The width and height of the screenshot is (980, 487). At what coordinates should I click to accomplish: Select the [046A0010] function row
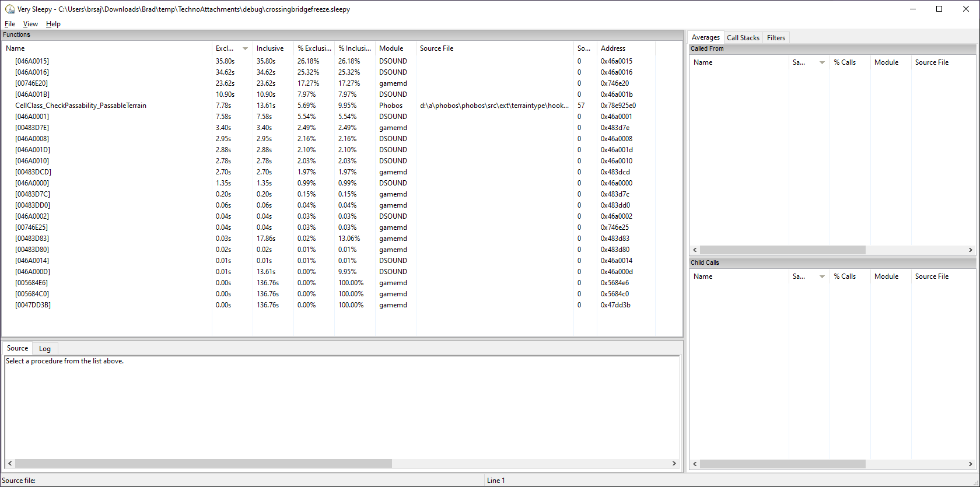pyautogui.click(x=342, y=161)
